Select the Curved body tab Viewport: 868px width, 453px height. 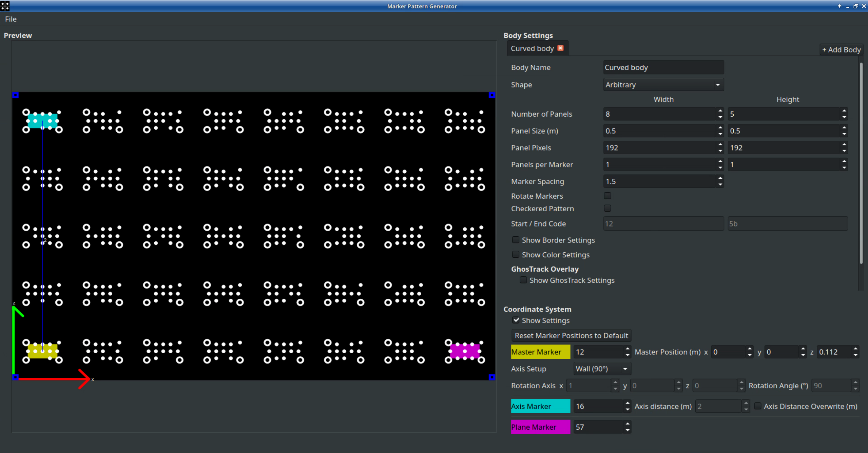pos(532,48)
